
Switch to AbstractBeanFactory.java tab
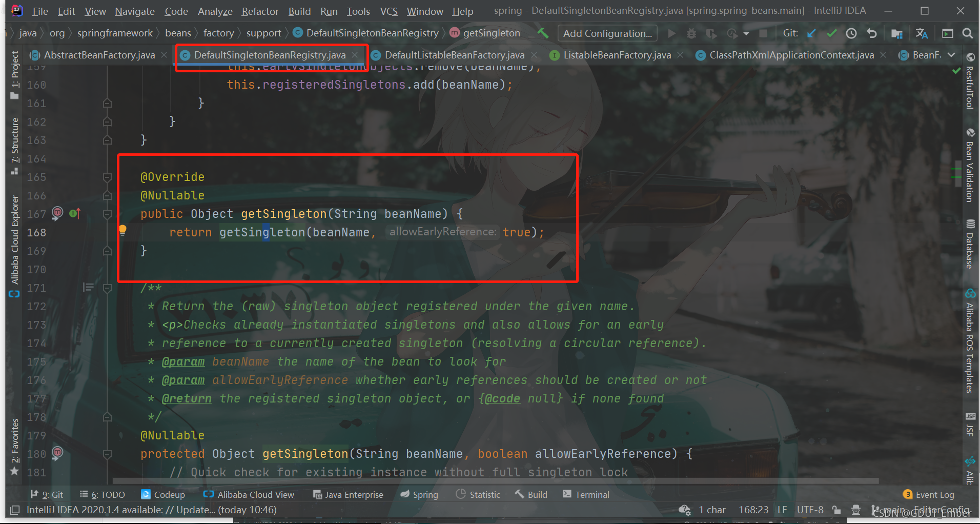(99, 55)
